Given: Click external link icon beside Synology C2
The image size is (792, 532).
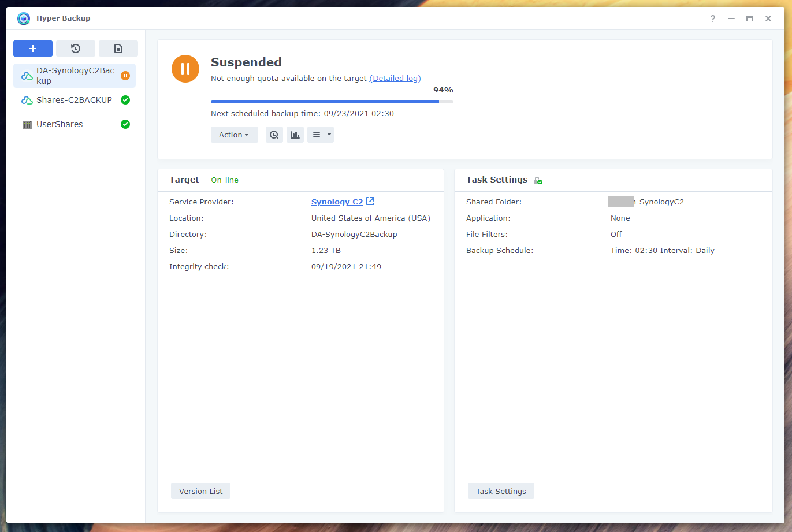Looking at the screenshot, I should (x=371, y=201).
